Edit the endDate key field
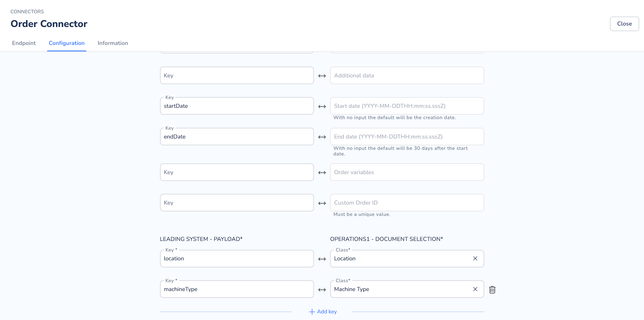Viewport: 644px width, 320px height. point(237,137)
